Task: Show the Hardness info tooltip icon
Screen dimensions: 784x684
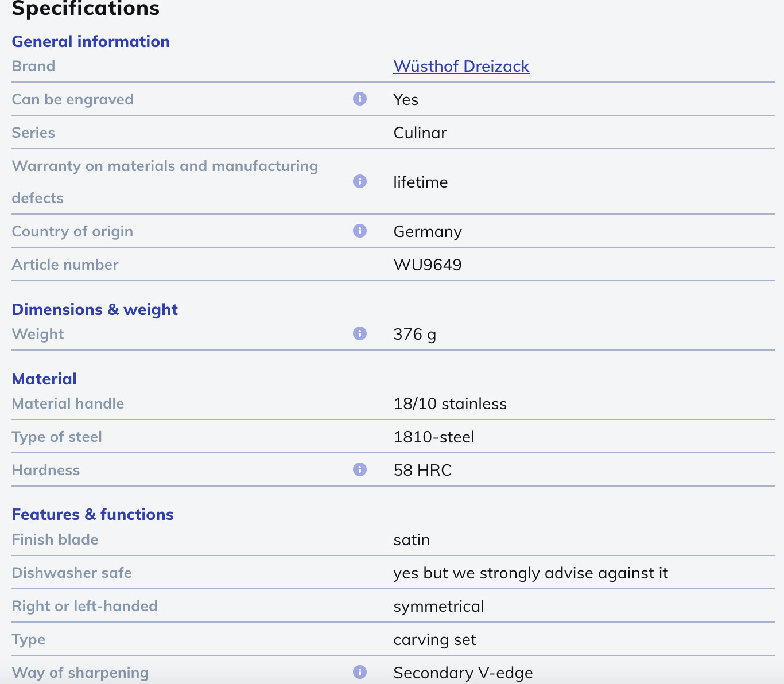Action: pos(360,469)
